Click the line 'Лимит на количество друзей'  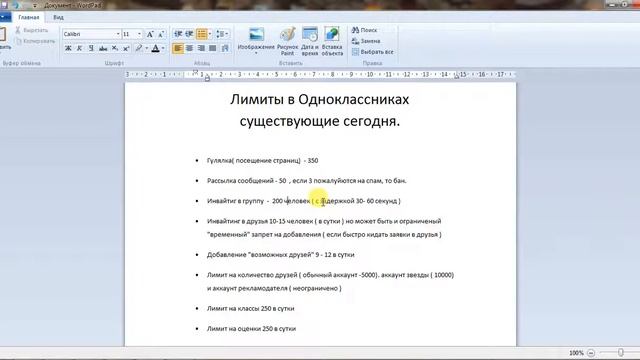[330, 275]
